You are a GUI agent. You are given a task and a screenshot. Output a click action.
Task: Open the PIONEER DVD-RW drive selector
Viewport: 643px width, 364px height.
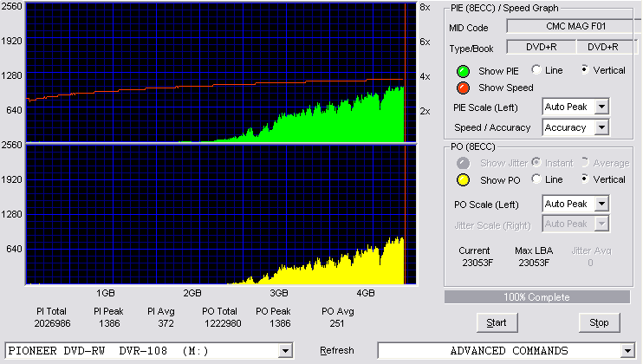[x=285, y=351]
